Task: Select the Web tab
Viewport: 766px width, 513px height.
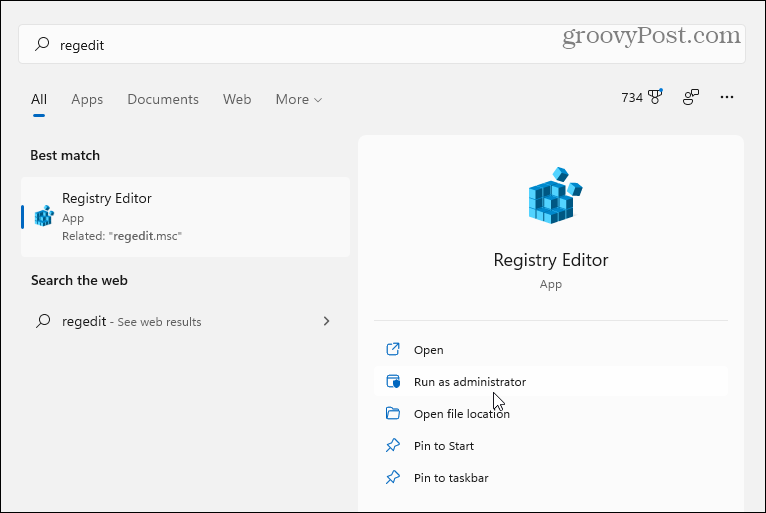Action: 237,99
